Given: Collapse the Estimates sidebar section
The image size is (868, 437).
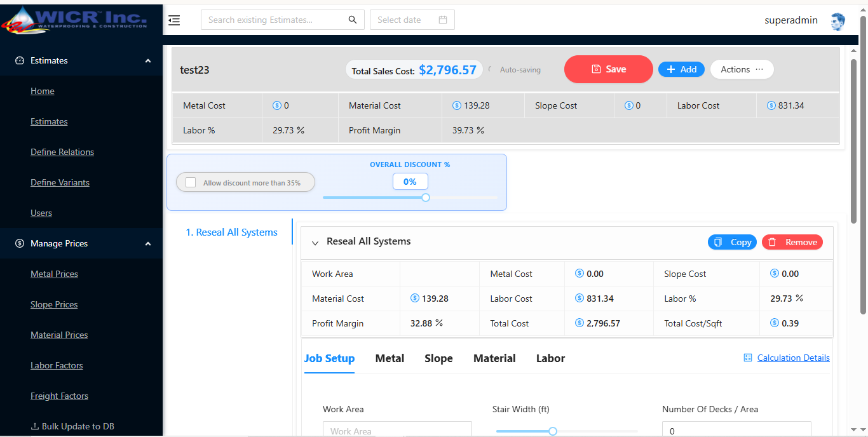Looking at the screenshot, I should point(148,61).
